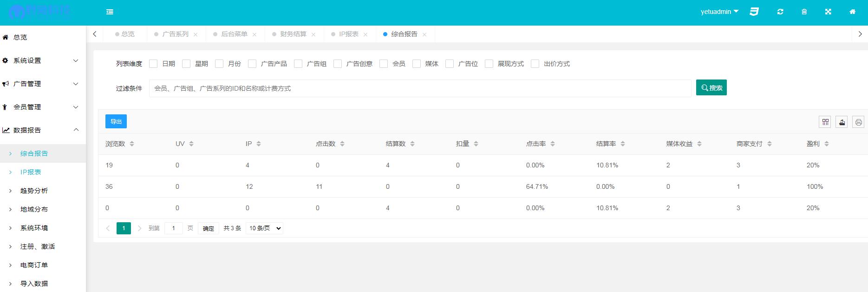Click the print table icon
The width and height of the screenshot is (868, 292).
tap(858, 122)
